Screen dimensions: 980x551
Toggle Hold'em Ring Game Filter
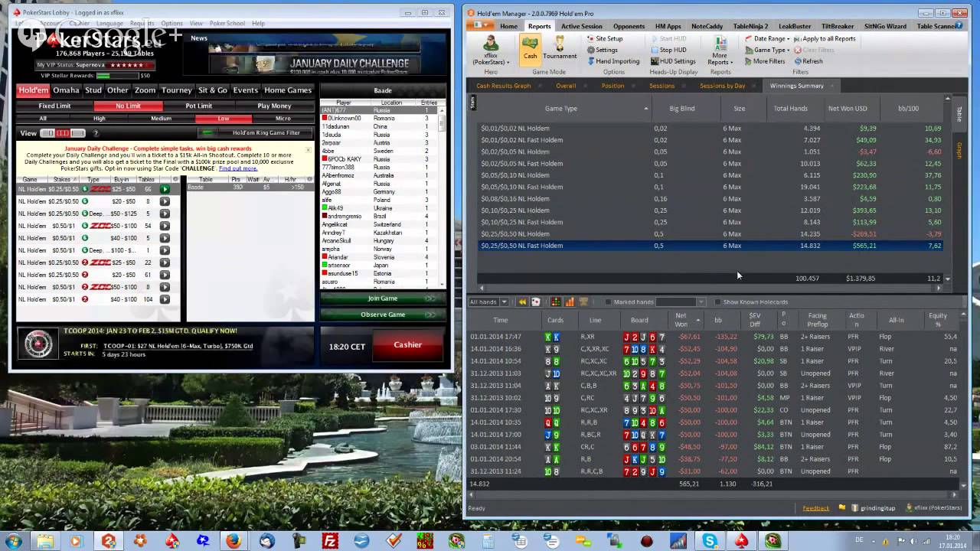256,132
